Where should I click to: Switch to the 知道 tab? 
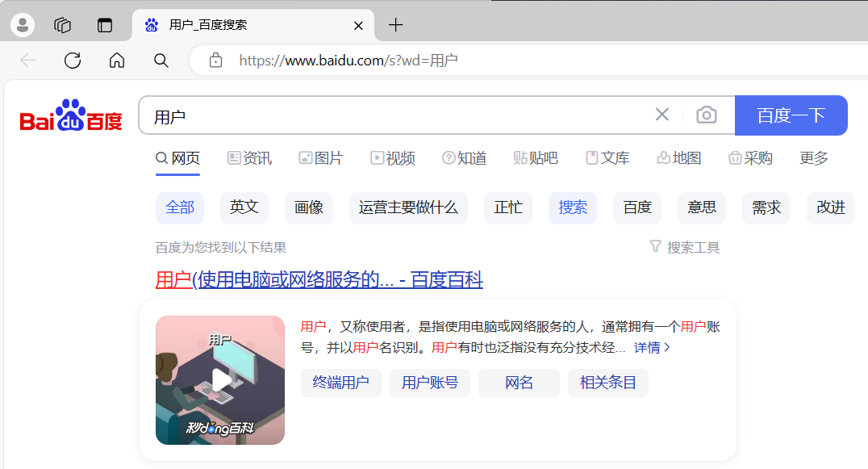coord(465,159)
